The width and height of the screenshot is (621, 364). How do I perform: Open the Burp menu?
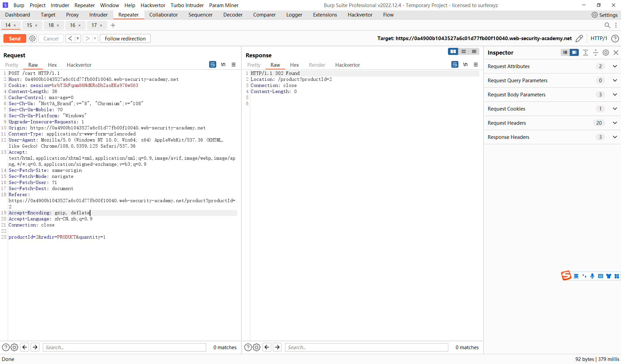[x=19, y=5]
